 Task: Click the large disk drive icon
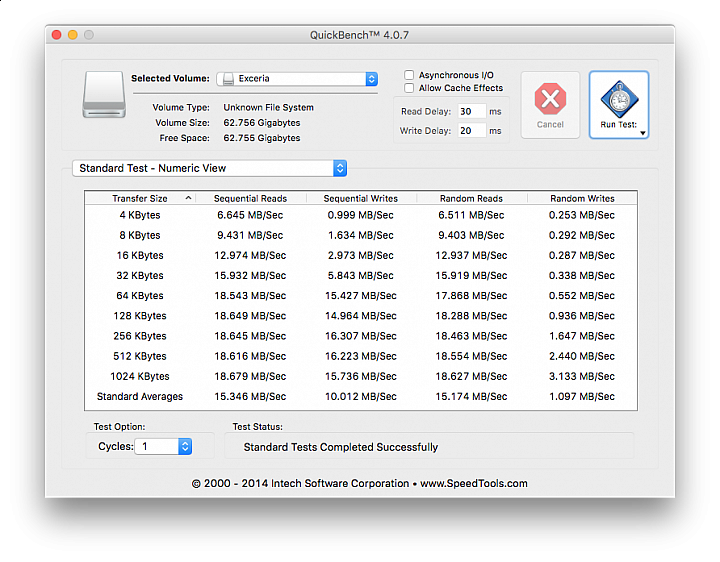tap(104, 94)
